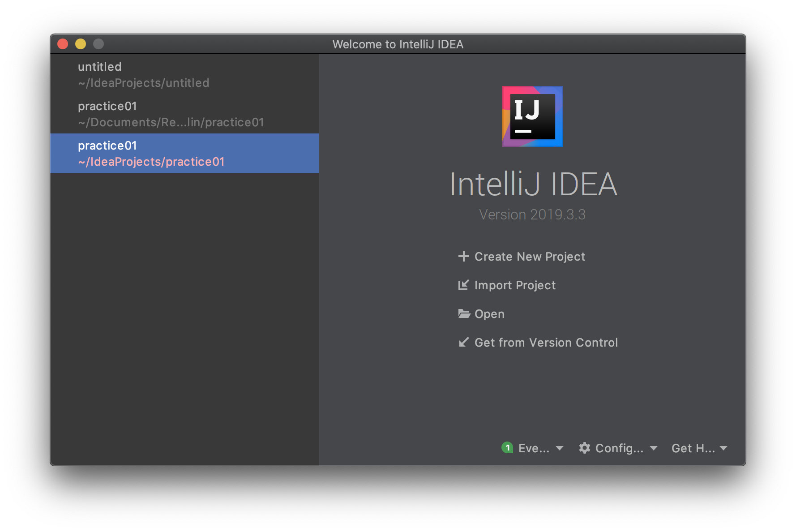
Task: Click the Version Control checkout arrow icon
Action: tap(463, 342)
